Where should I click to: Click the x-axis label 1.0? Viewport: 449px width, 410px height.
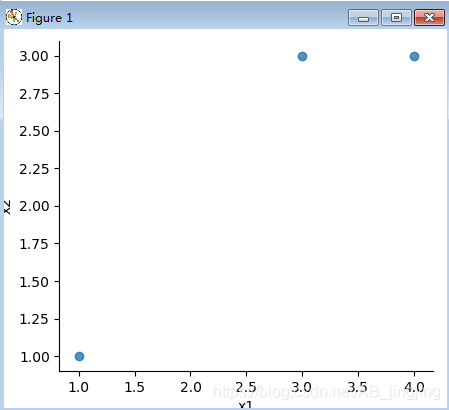(79, 387)
